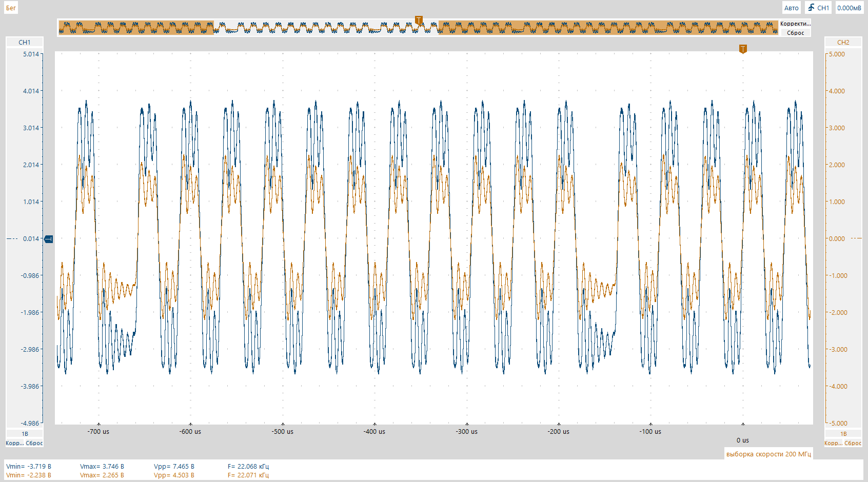The height and width of the screenshot is (482, 868).
Task: Click the -3.000 label on CH2 axis
Action: 838,349
